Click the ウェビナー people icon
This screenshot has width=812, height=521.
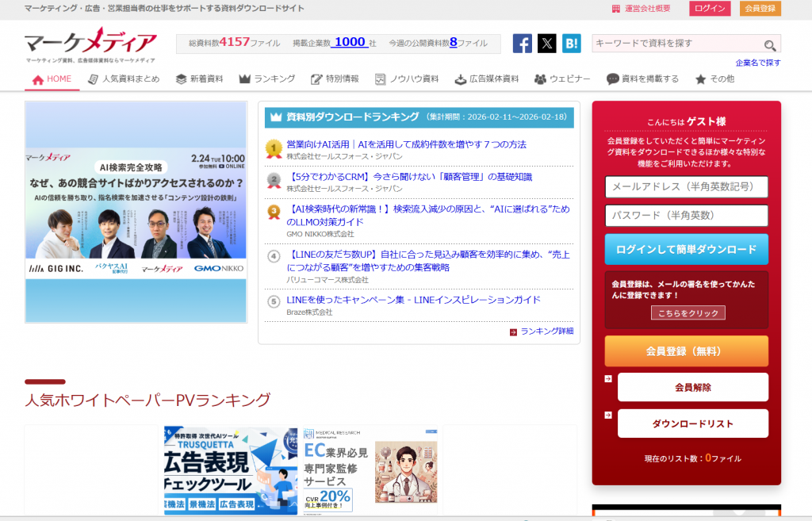click(540, 79)
